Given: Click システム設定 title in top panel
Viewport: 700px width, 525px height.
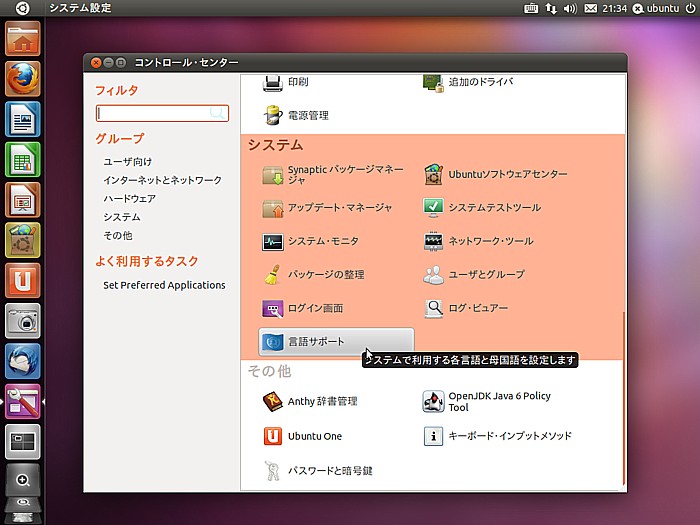Looking at the screenshot, I should tap(80, 8).
